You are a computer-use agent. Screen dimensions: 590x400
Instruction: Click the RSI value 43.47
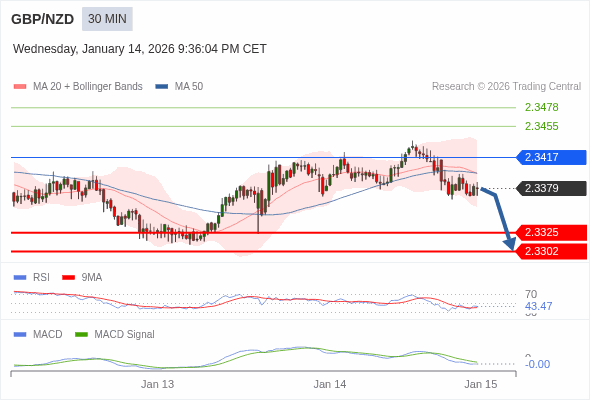click(538, 306)
